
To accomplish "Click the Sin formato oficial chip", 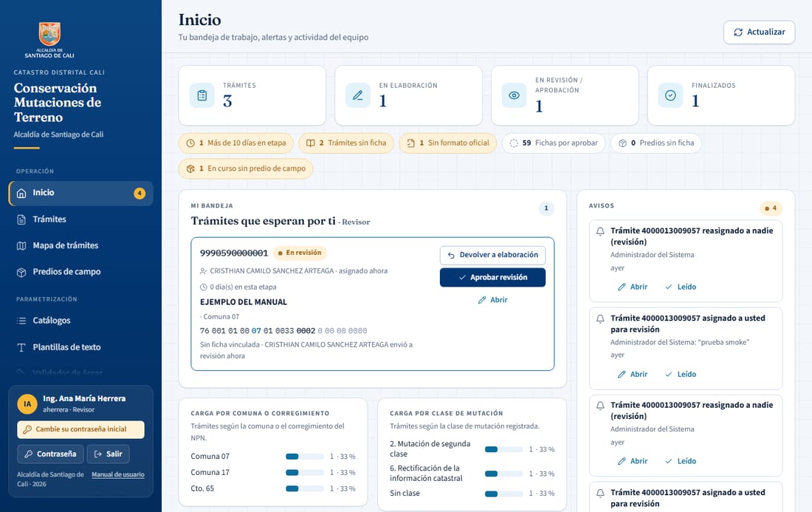I will 448,143.
